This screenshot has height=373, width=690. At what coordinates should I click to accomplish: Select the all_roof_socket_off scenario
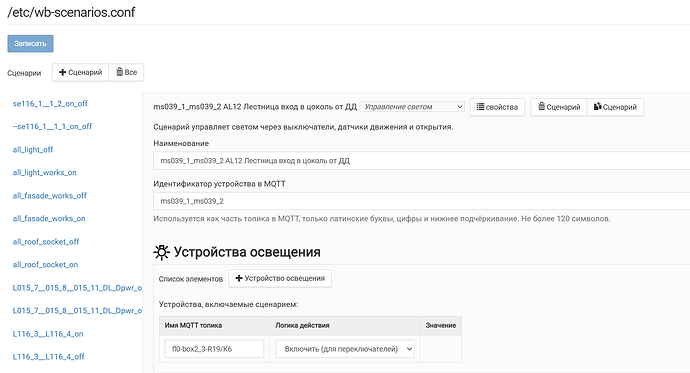[x=46, y=242]
